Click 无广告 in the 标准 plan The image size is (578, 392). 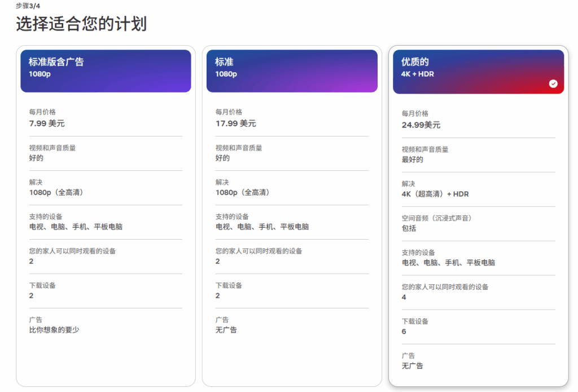click(x=226, y=330)
